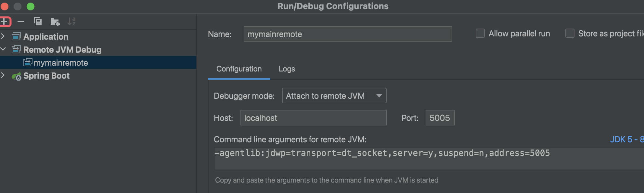
Task: Open the Debugger mode dropdown
Action: click(334, 96)
